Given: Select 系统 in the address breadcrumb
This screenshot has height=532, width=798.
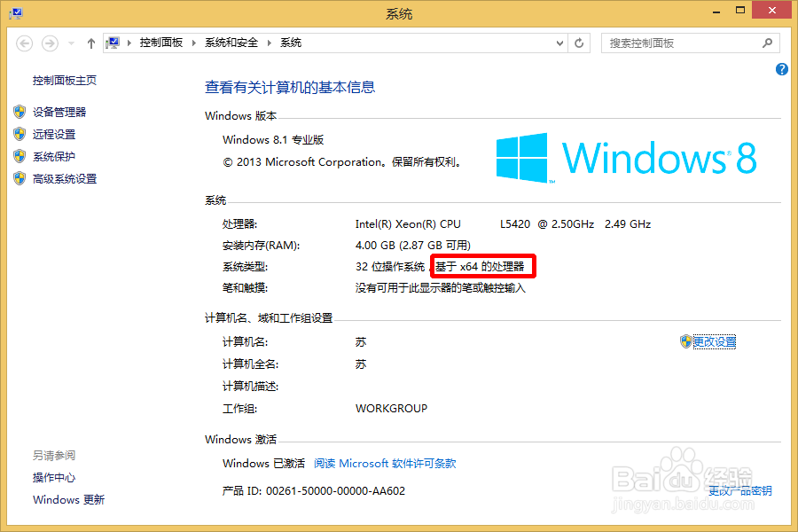Looking at the screenshot, I should pyautogui.click(x=291, y=43).
